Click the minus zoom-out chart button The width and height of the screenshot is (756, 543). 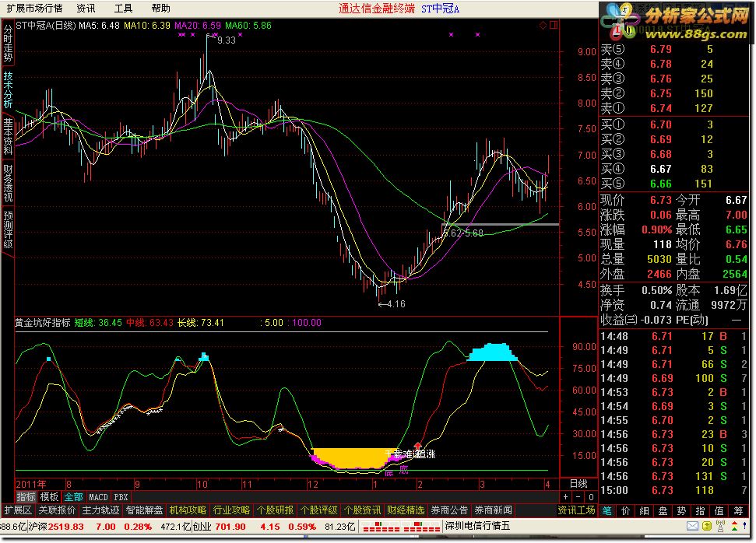coord(578,497)
